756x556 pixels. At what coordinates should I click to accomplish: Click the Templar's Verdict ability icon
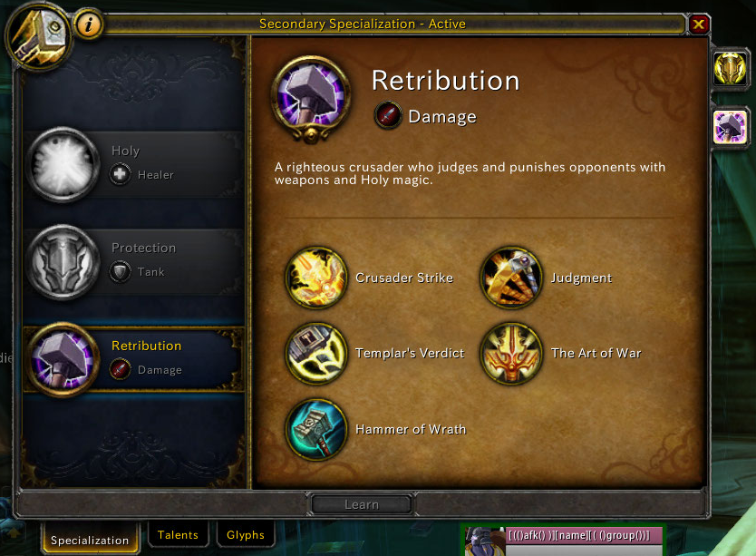pos(316,354)
